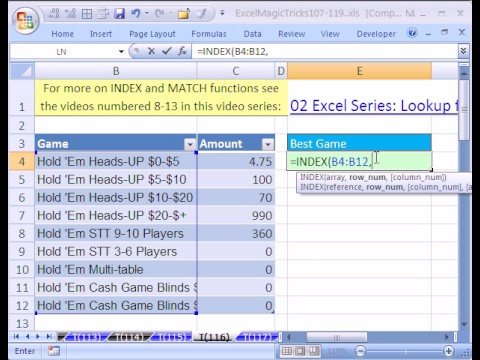
Task: Click the vertical scrollbar down arrow
Action: [464, 324]
